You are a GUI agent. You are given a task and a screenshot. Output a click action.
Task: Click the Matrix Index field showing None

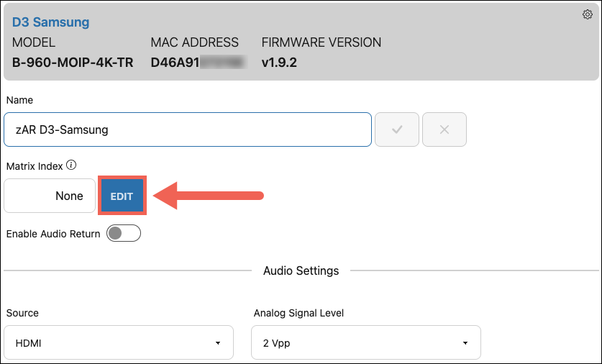click(50, 196)
